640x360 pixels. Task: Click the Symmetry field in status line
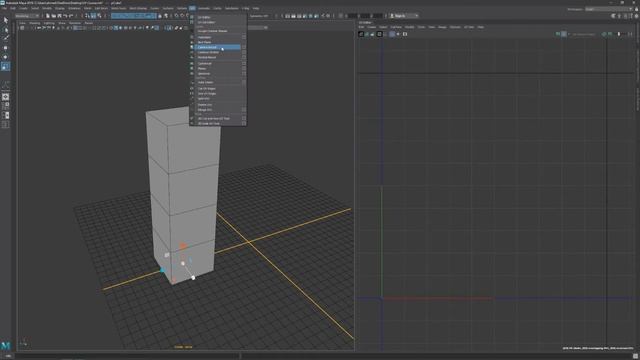[x=259, y=16]
